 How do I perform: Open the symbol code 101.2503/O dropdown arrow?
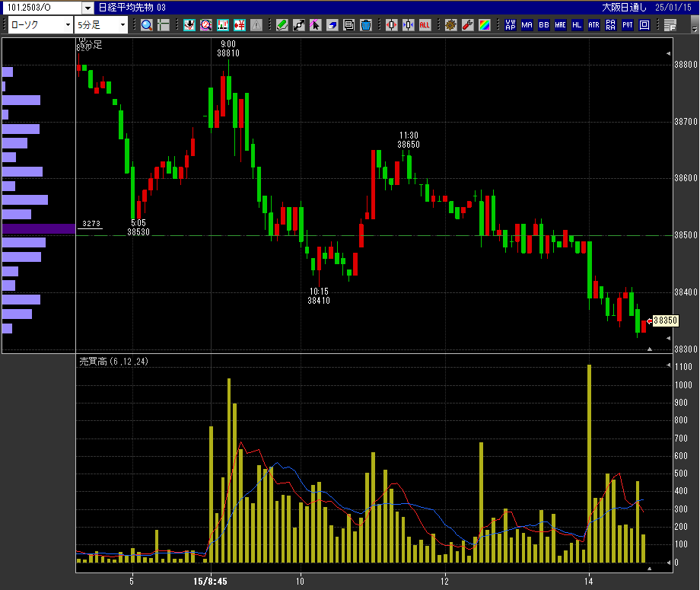coord(88,8)
